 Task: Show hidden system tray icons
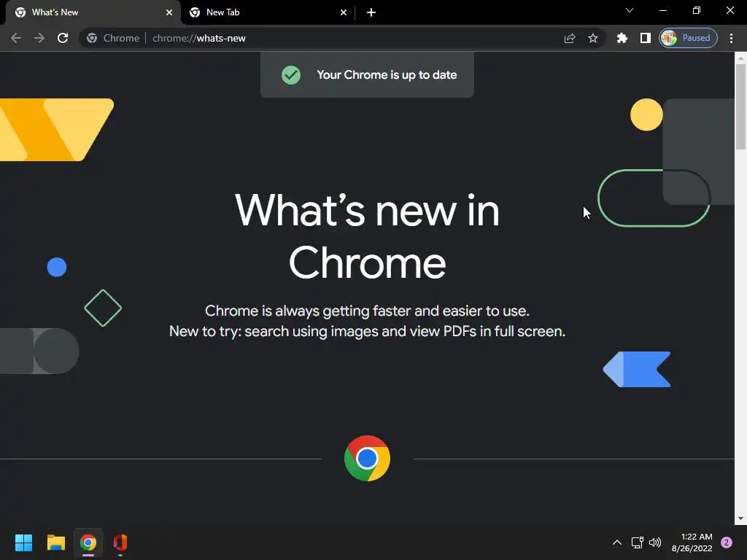[617, 542]
